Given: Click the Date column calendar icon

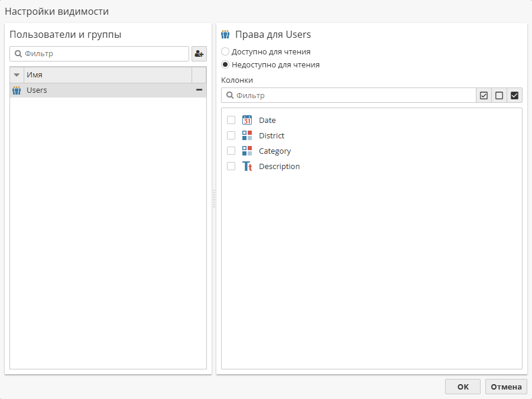Looking at the screenshot, I should click(x=247, y=120).
